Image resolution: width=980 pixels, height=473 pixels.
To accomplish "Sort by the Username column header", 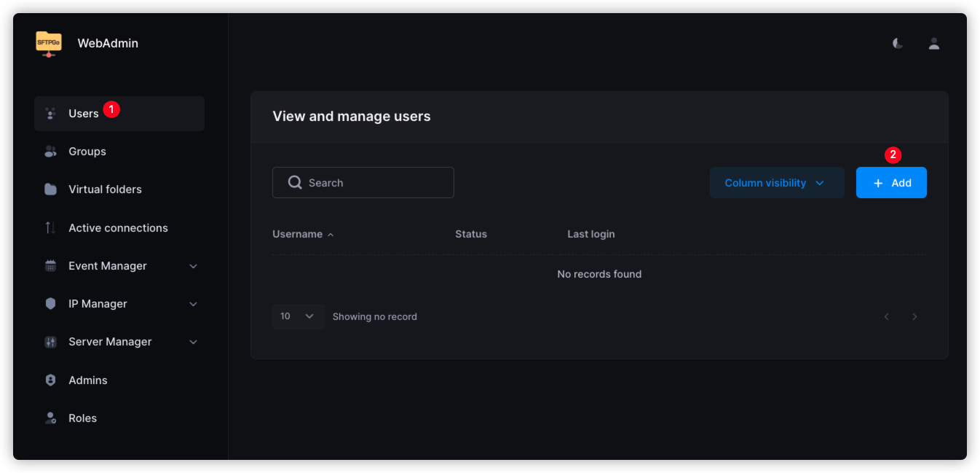I will pos(298,234).
